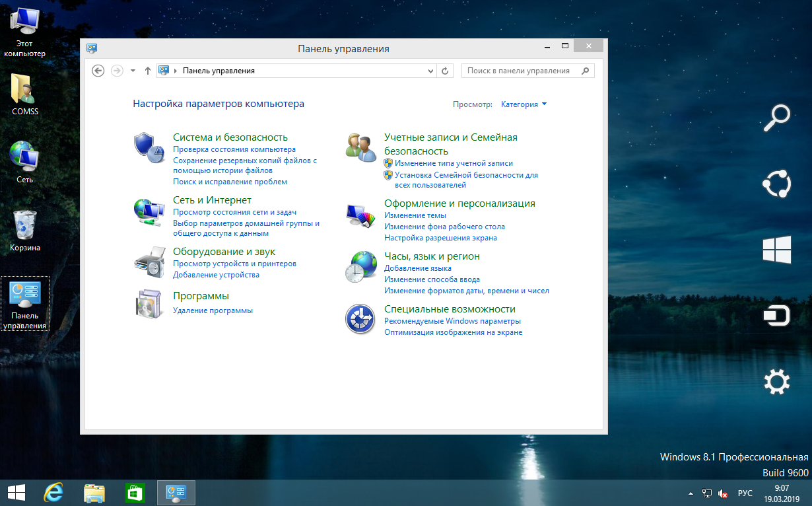Image resolution: width=812 pixels, height=506 pixels.
Task: Click Изменение способа ввода link
Action: pos(432,280)
